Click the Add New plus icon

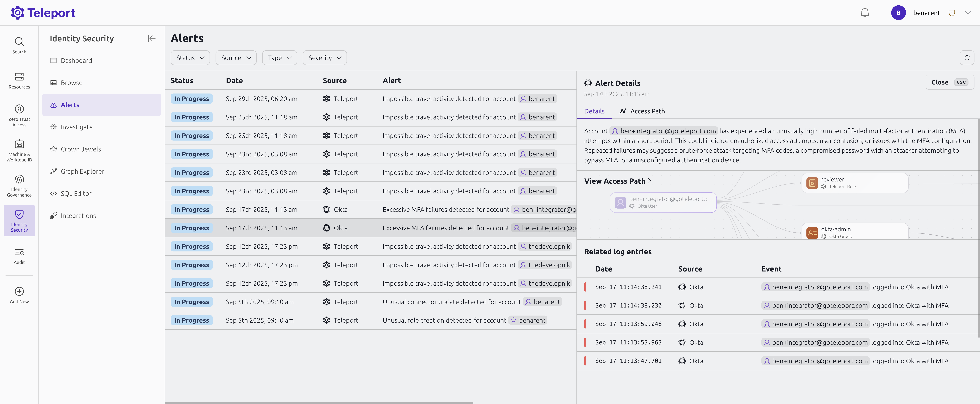tap(19, 291)
